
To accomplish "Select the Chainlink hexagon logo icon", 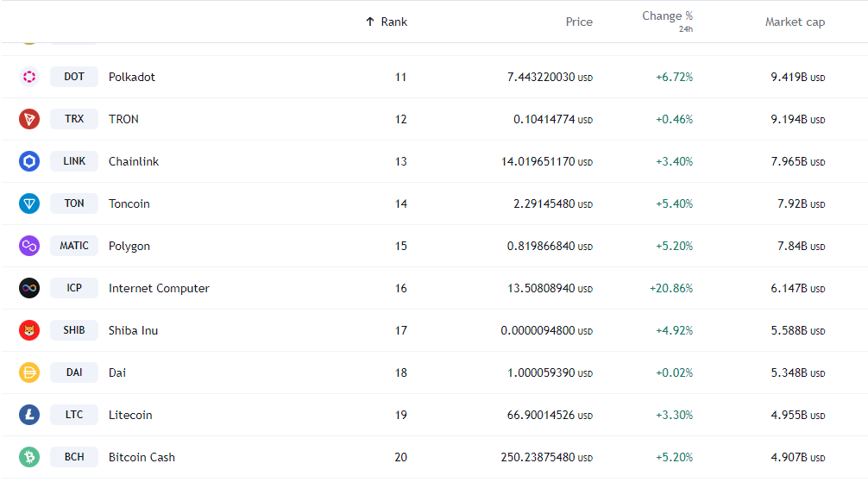I will coord(29,161).
